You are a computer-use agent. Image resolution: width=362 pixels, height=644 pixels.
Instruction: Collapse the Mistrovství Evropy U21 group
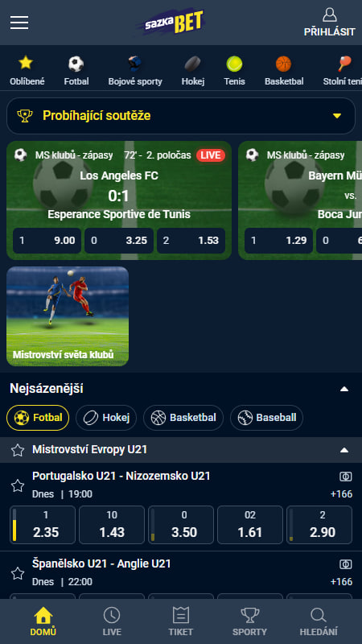[344, 450]
